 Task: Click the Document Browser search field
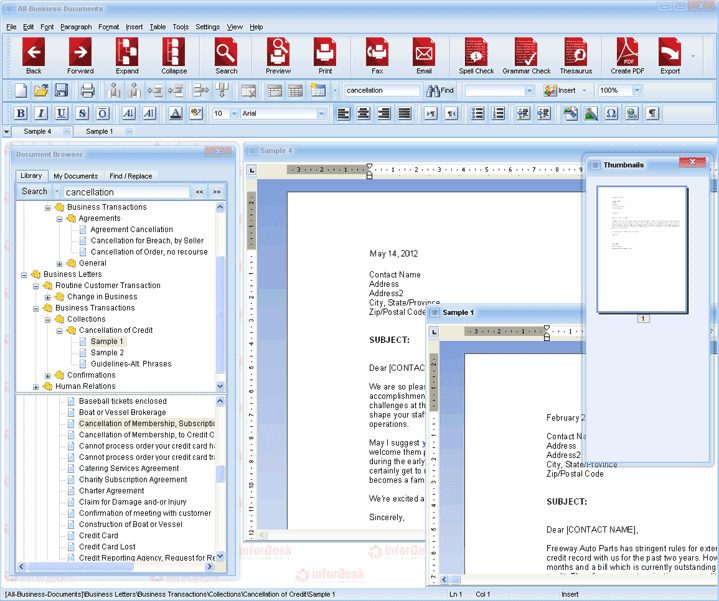(127, 192)
